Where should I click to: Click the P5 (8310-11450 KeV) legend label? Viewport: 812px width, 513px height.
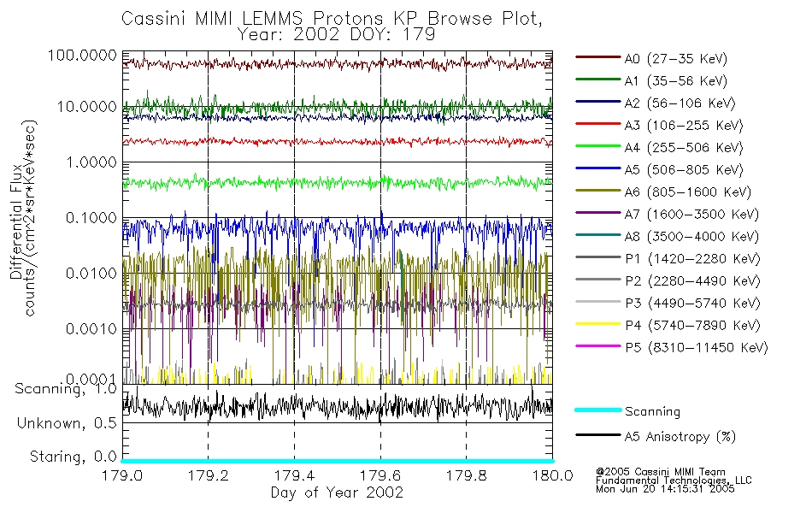point(697,348)
